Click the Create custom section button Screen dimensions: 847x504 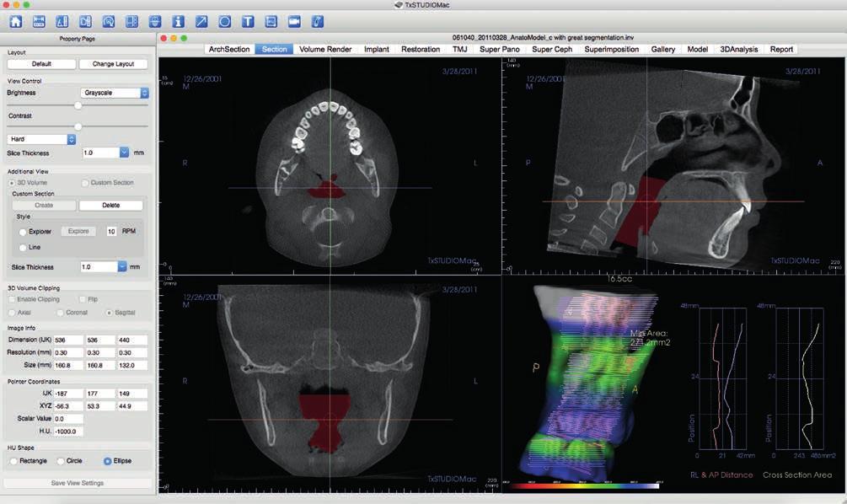point(44,206)
